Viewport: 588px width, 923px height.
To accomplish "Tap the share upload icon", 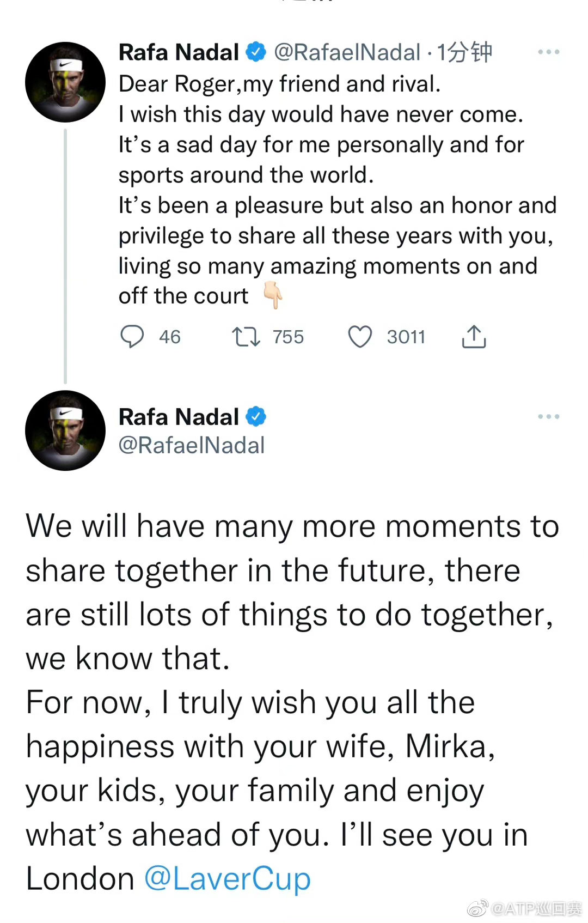I will pos(474,337).
